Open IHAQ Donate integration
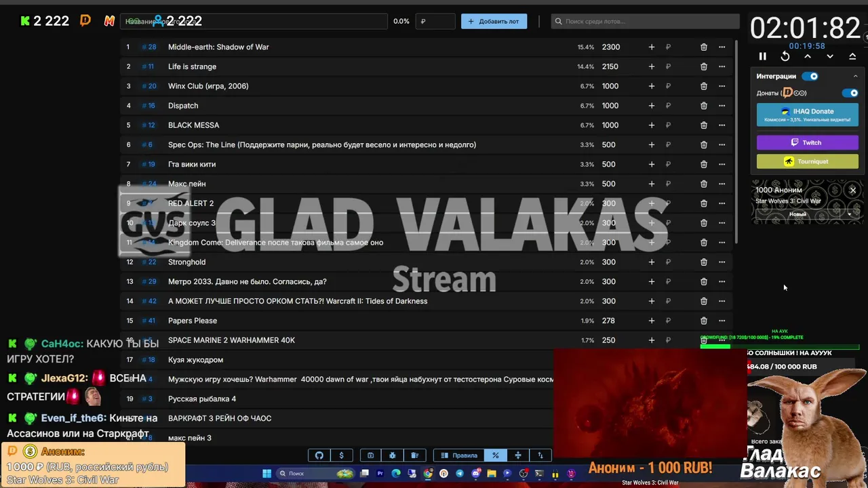Viewport: 868px width, 488px height. coord(807,115)
